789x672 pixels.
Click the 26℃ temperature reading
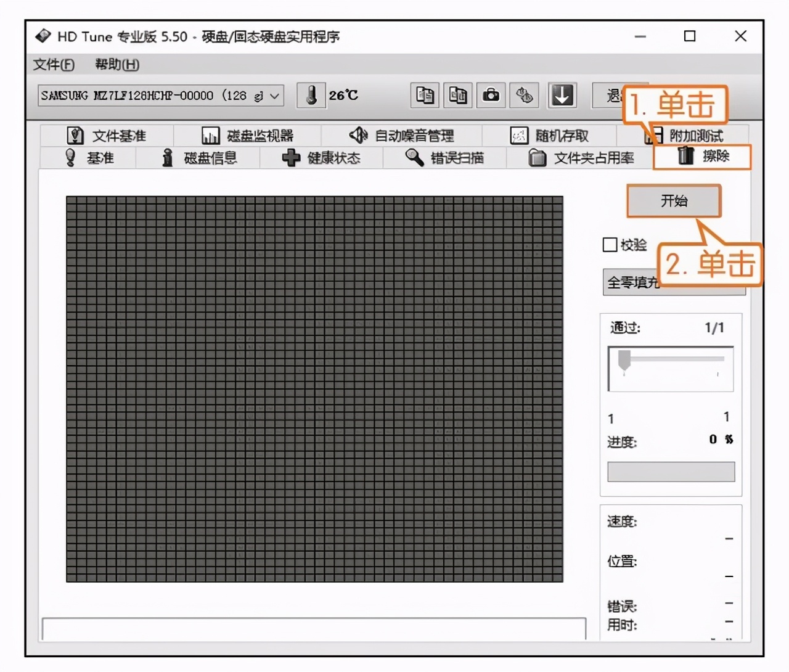(x=343, y=96)
